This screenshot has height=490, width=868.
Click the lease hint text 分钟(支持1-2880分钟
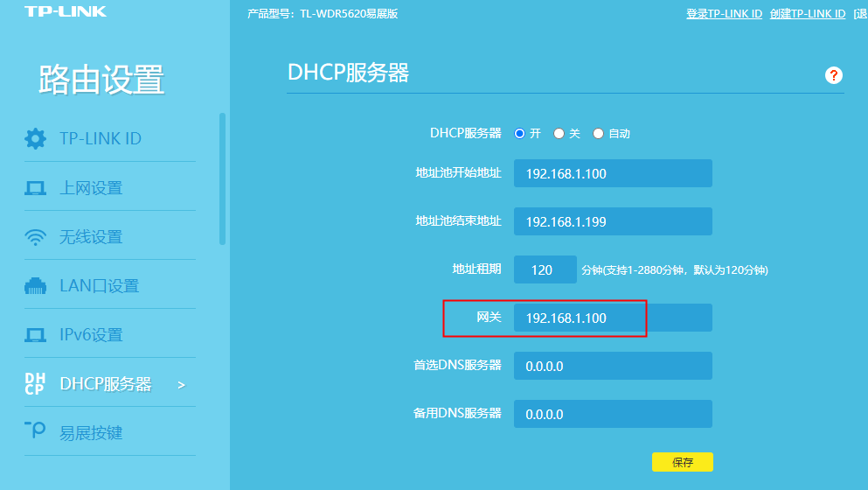tap(632, 270)
